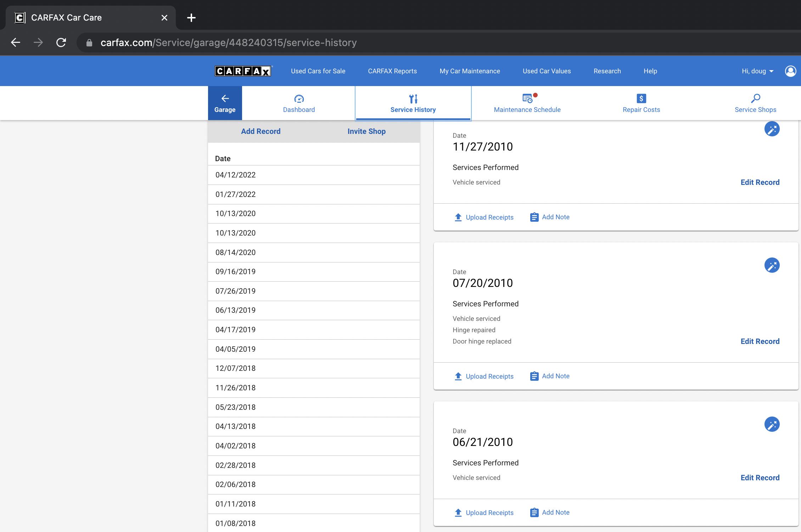
Task: Open Used Car Values menu item
Action: pyautogui.click(x=547, y=71)
